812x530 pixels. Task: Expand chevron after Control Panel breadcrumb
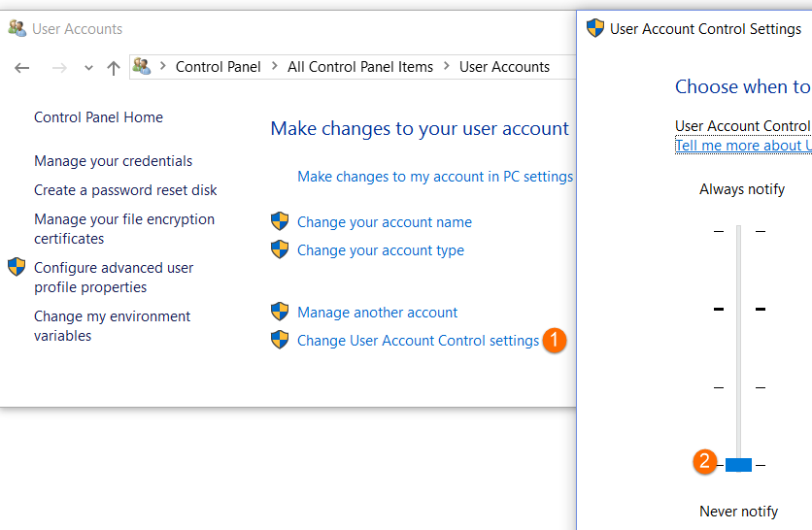pyautogui.click(x=275, y=66)
